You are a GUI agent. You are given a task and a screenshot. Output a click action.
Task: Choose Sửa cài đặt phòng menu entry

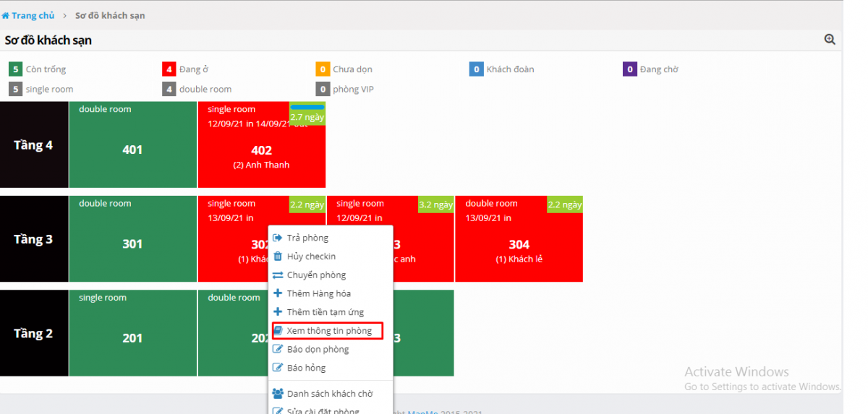[x=322, y=410]
